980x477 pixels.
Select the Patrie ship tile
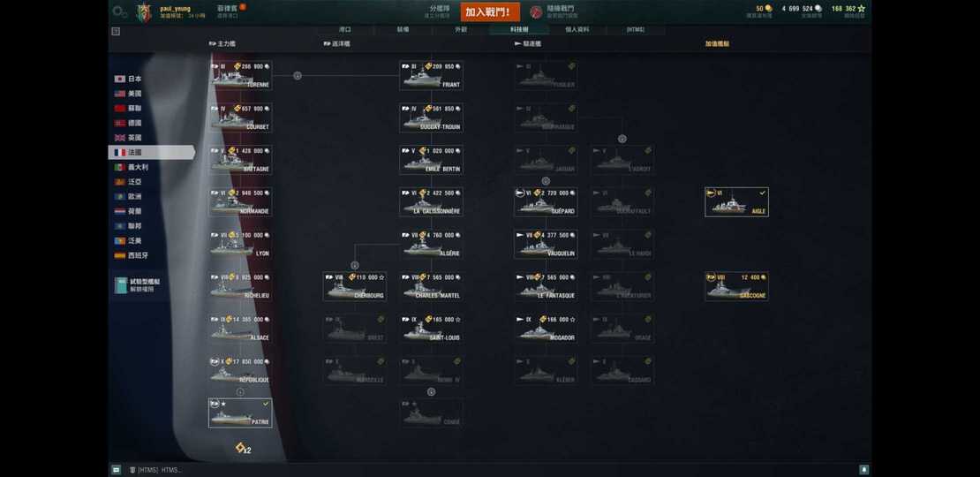(x=240, y=413)
